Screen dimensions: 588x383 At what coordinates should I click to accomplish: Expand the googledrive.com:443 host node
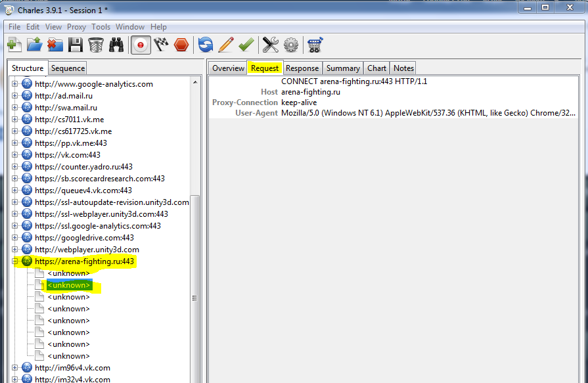coord(14,237)
